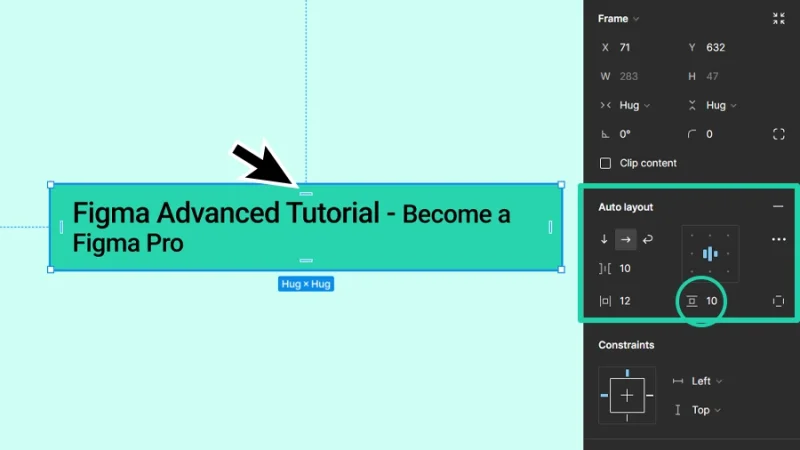Edit the X position value 71

(624, 47)
